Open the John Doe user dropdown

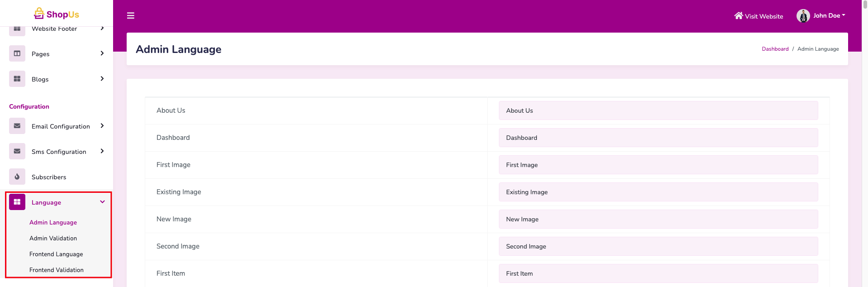(x=829, y=16)
